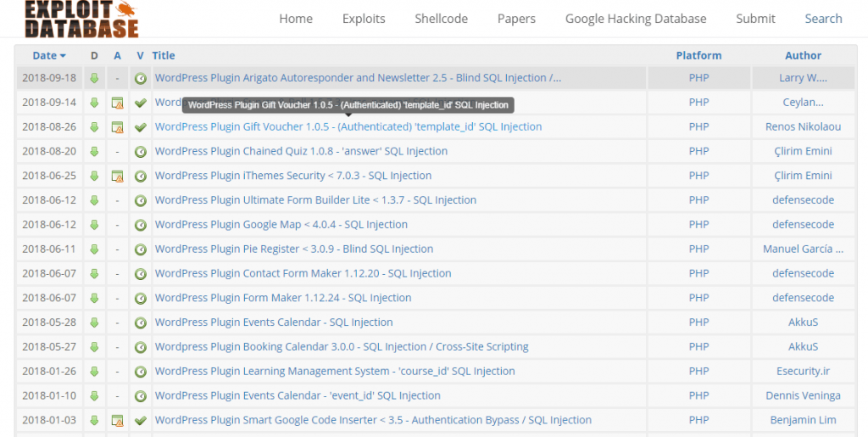This screenshot has height=437, width=868.
Task: Open Smart Google Code Inserter exploit link
Action: (x=373, y=420)
